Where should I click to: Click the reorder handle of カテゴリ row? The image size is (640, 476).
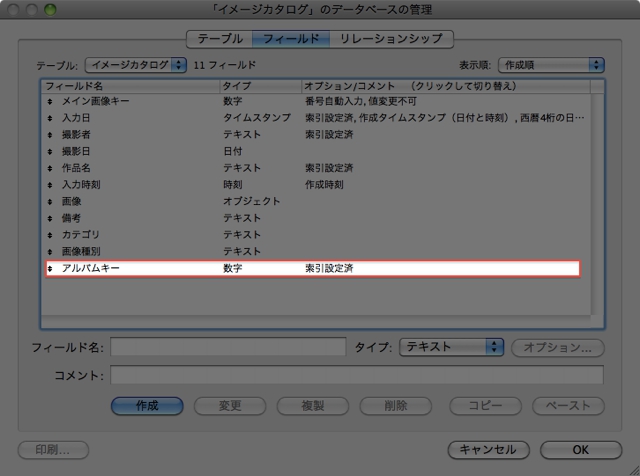pos(50,236)
